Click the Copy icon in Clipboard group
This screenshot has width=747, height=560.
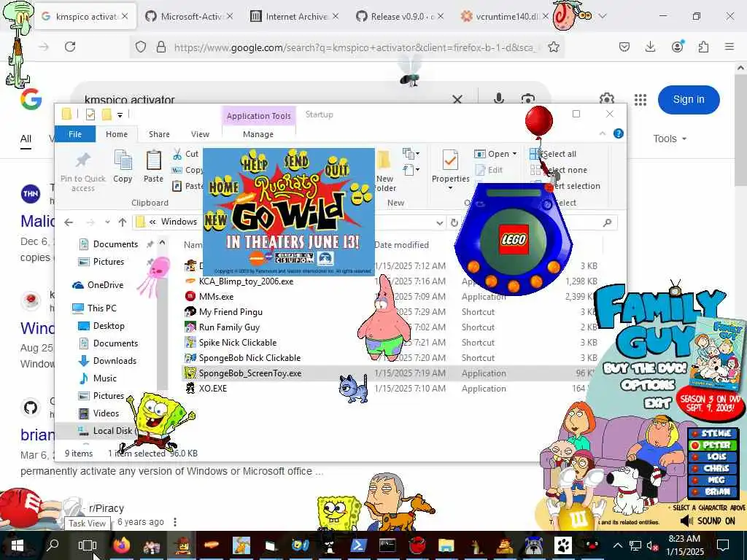(x=123, y=160)
